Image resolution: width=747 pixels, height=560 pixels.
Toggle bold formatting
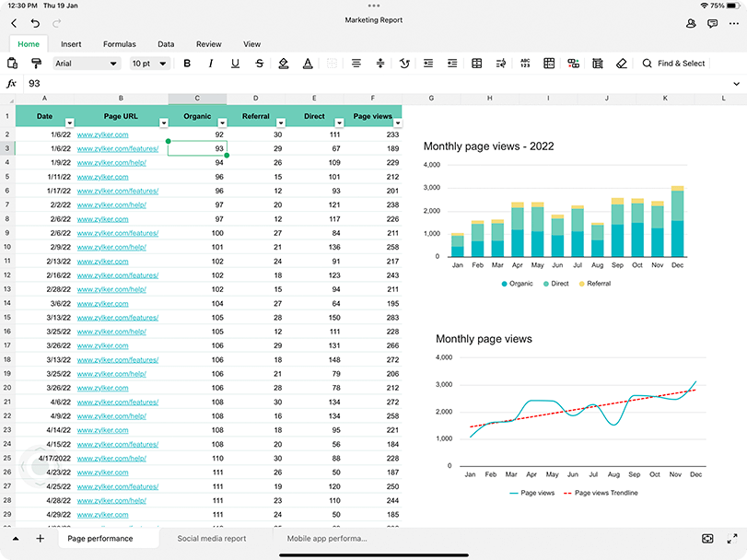point(188,64)
